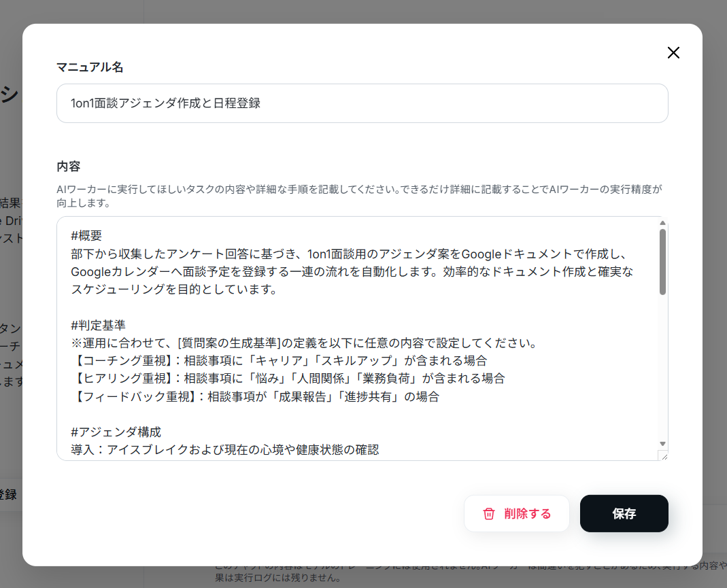
Task: Click the helper text beginning 'AIワーカーに実行'
Action: pos(359,196)
